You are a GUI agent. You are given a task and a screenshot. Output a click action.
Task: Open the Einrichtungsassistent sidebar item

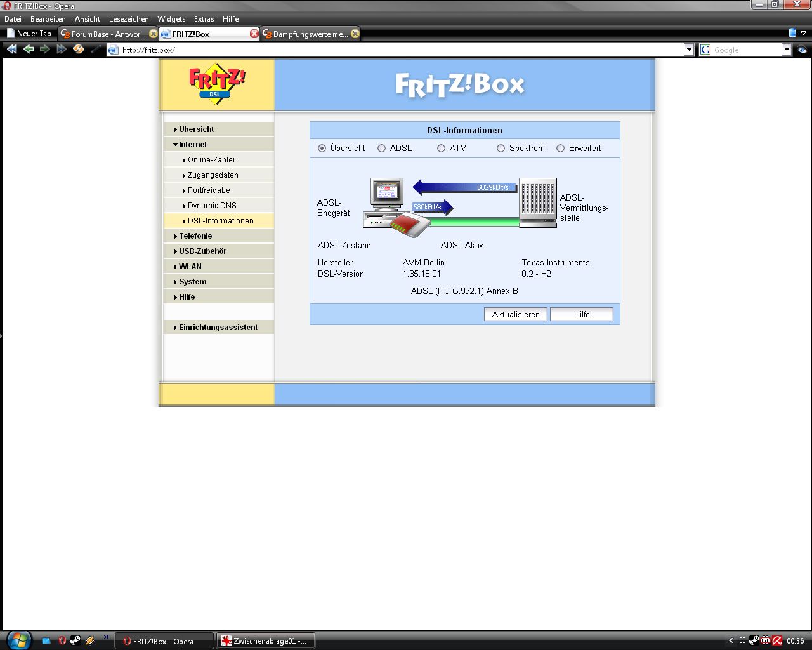coord(219,327)
